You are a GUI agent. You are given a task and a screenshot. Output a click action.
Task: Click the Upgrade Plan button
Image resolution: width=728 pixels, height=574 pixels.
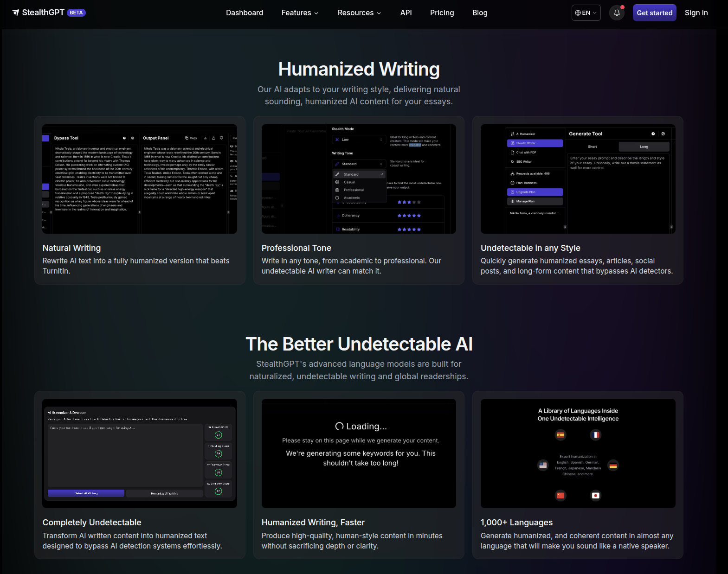535,192
